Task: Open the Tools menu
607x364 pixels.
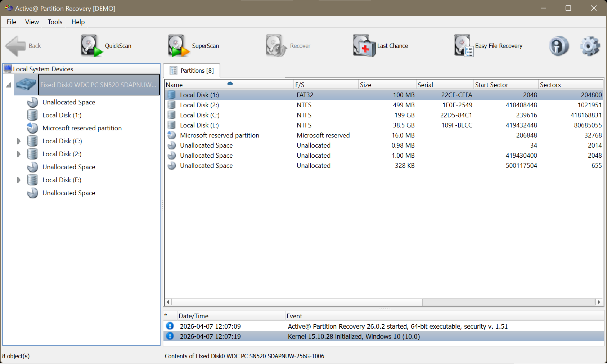Action: pos(55,22)
